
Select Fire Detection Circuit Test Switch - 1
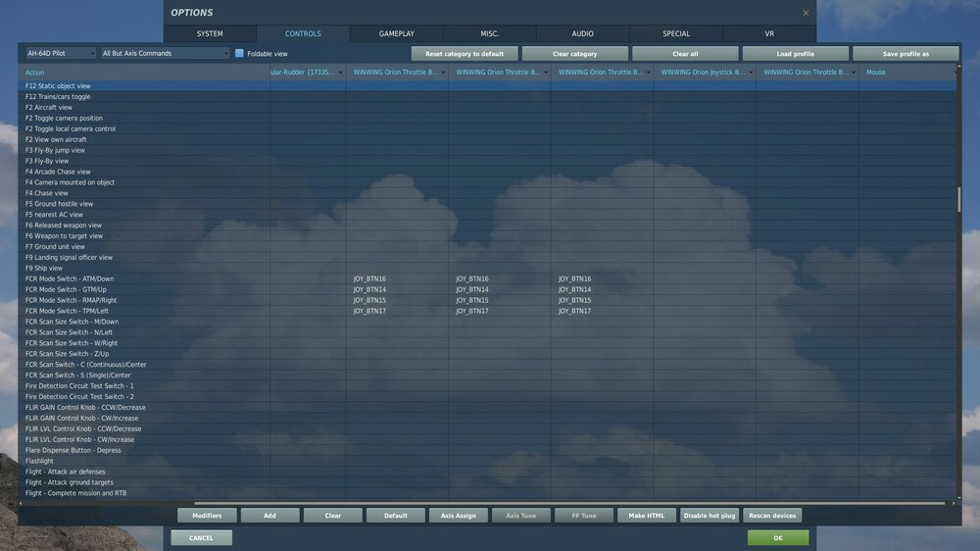[x=487, y=386]
